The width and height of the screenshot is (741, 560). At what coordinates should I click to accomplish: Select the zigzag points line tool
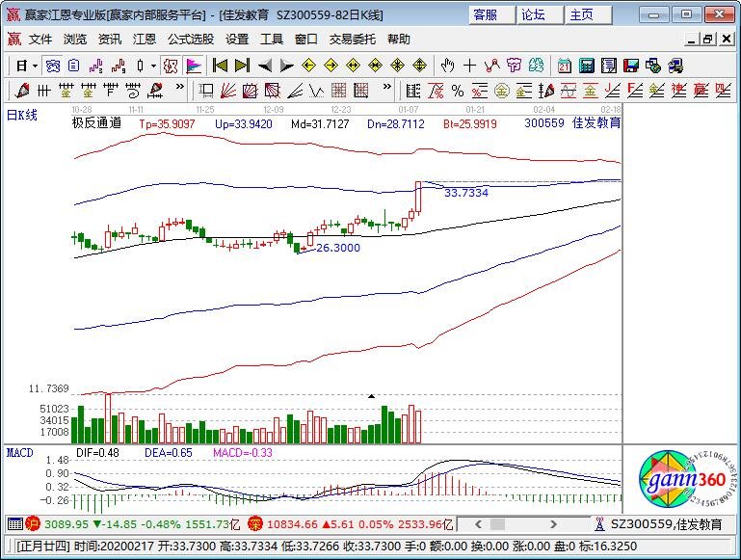492,66
